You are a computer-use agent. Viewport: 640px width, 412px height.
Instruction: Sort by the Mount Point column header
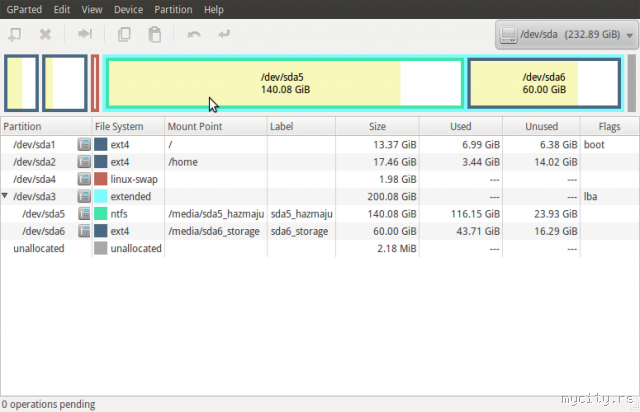216,127
